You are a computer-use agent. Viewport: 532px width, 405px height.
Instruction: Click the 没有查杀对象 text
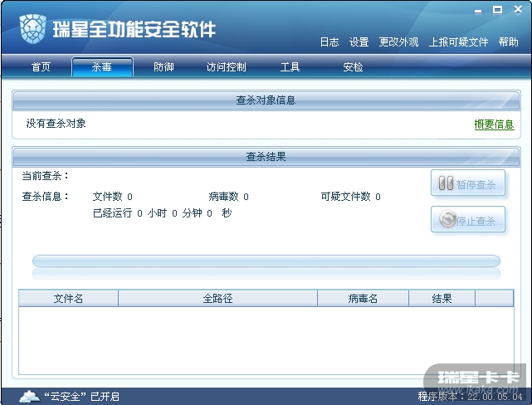coord(56,124)
